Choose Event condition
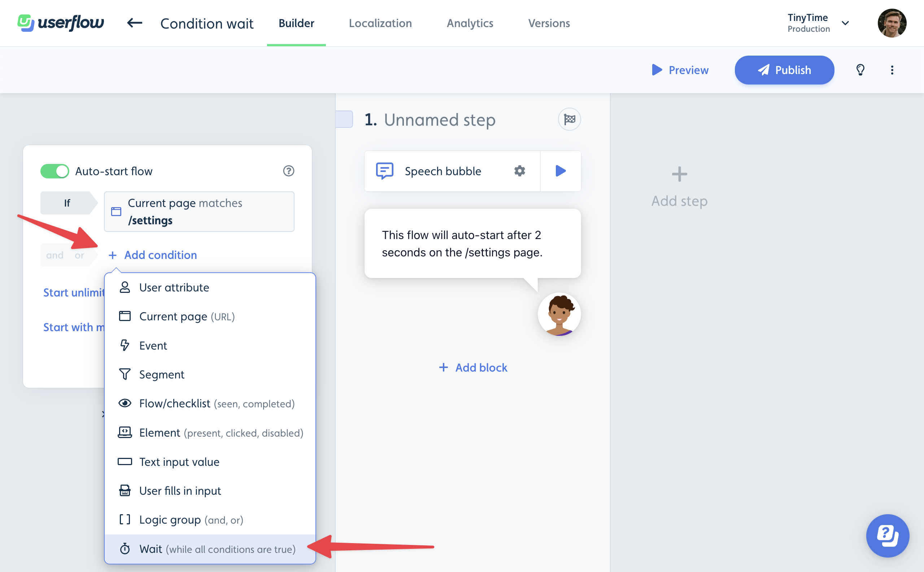Viewport: 924px width, 572px height. (x=210, y=345)
